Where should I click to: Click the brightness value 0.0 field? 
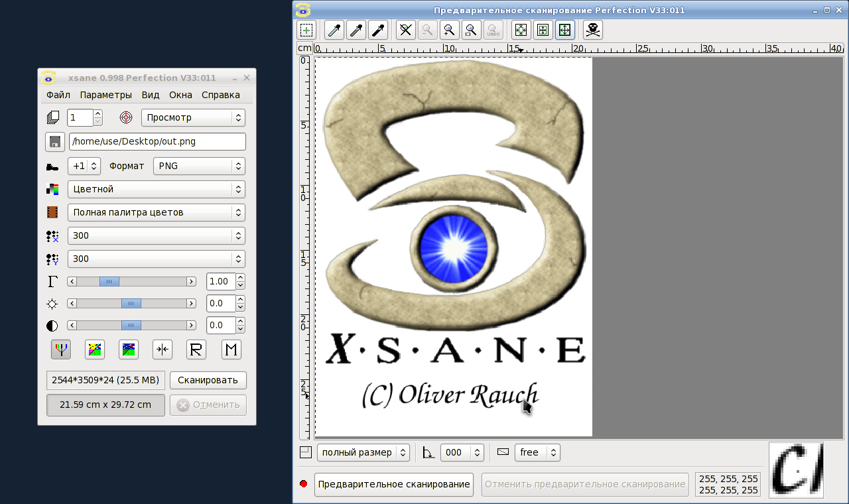point(220,304)
